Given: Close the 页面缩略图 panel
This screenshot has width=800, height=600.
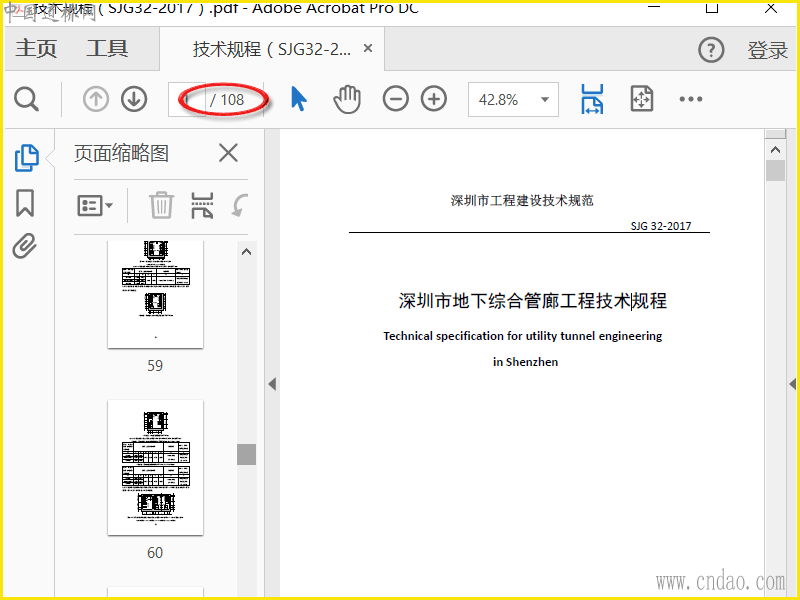Looking at the screenshot, I should click(x=228, y=153).
